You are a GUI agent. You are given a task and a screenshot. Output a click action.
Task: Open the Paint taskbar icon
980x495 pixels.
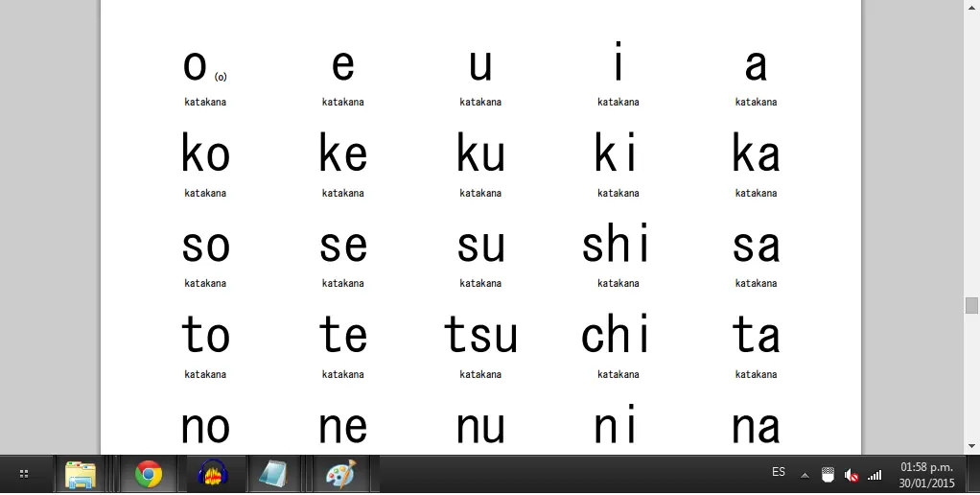[x=341, y=474]
